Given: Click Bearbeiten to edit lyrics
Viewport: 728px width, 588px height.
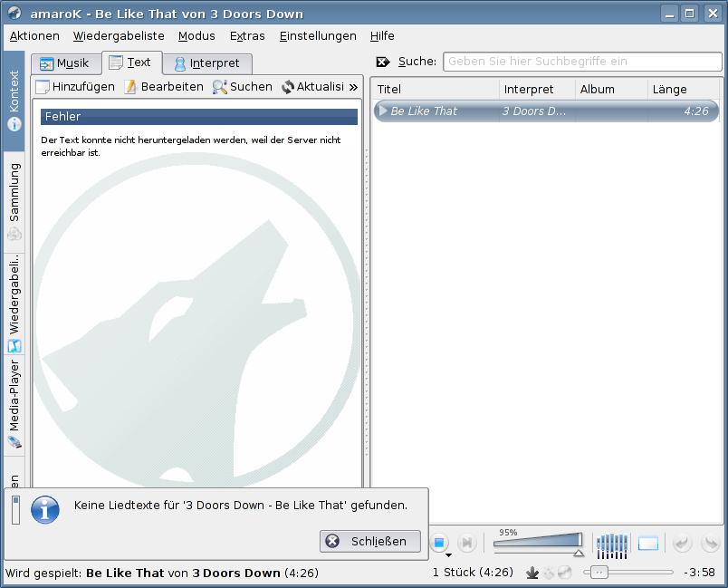Looking at the screenshot, I should [x=163, y=87].
